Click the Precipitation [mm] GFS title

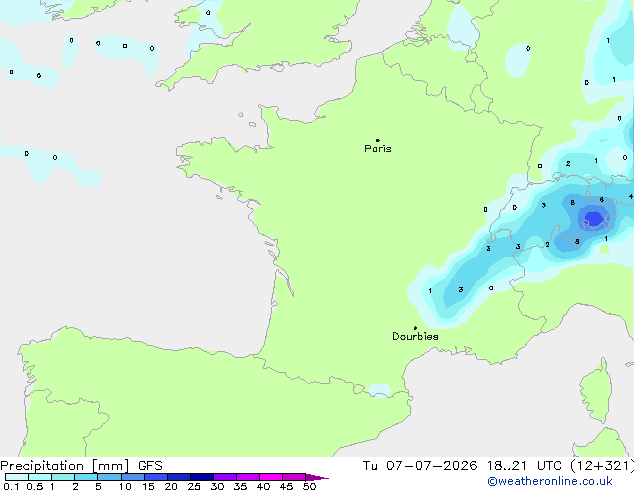tap(81, 466)
